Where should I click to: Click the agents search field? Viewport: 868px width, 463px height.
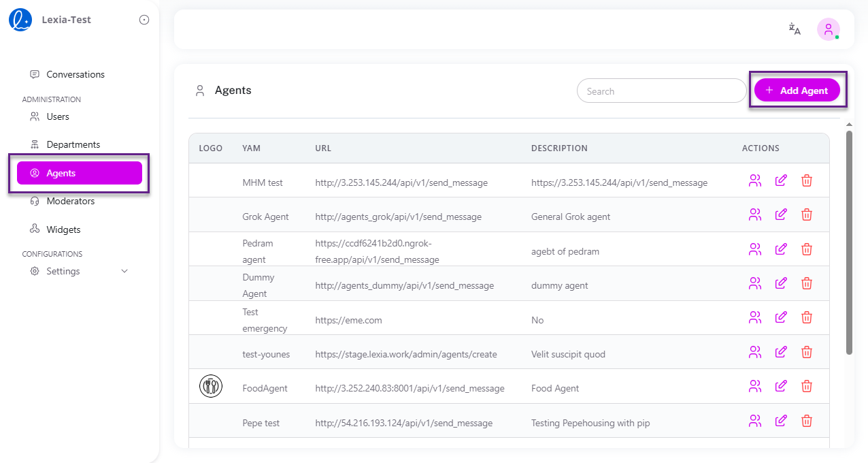661,91
